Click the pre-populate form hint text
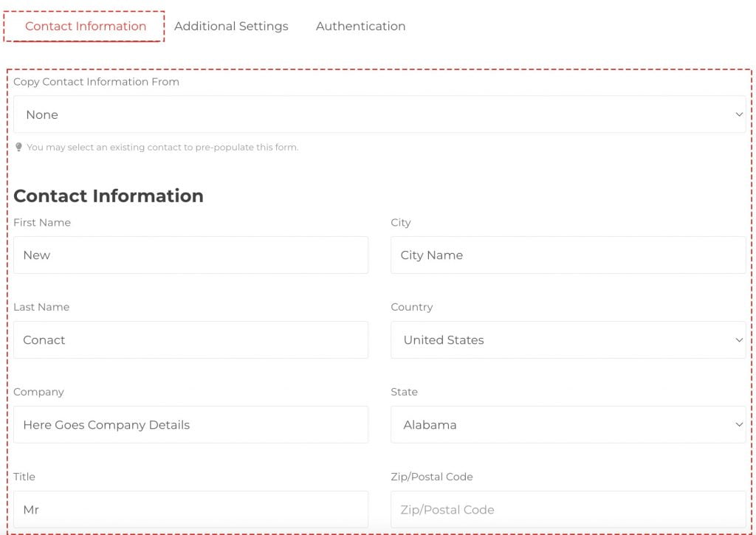This screenshot has width=756, height=535. pyautogui.click(x=162, y=147)
